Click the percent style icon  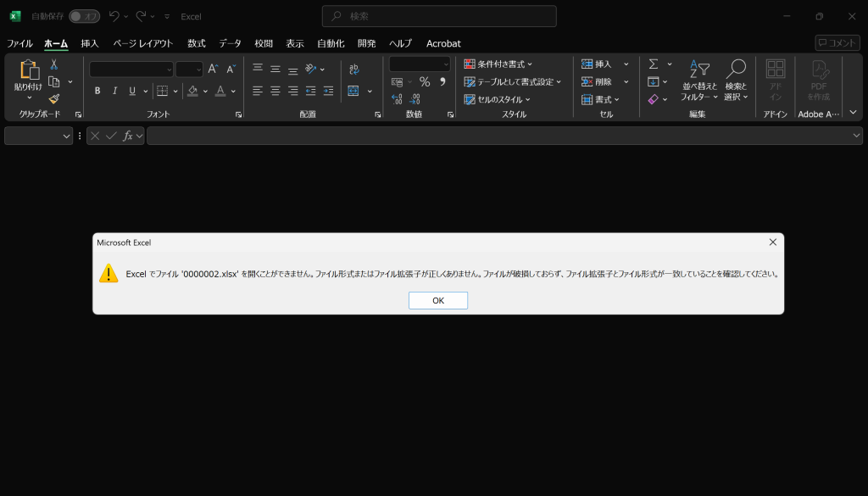pos(425,82)
